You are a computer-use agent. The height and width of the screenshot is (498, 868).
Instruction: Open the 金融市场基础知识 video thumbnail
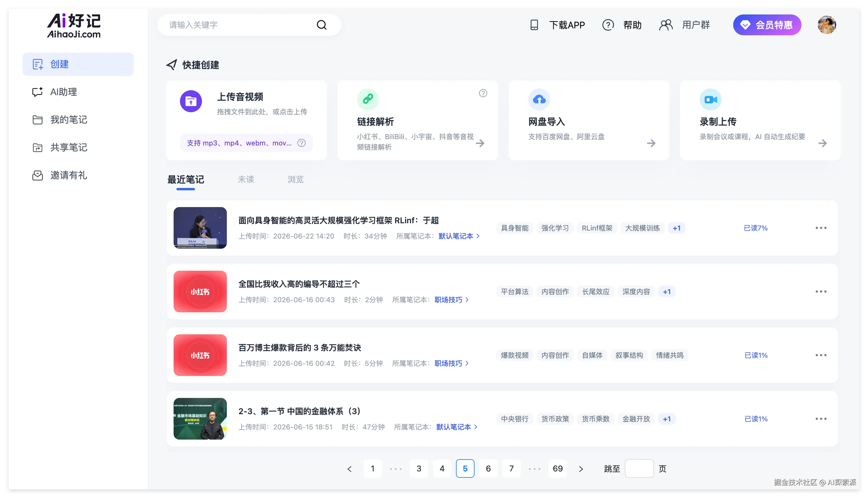coord(200,419)
